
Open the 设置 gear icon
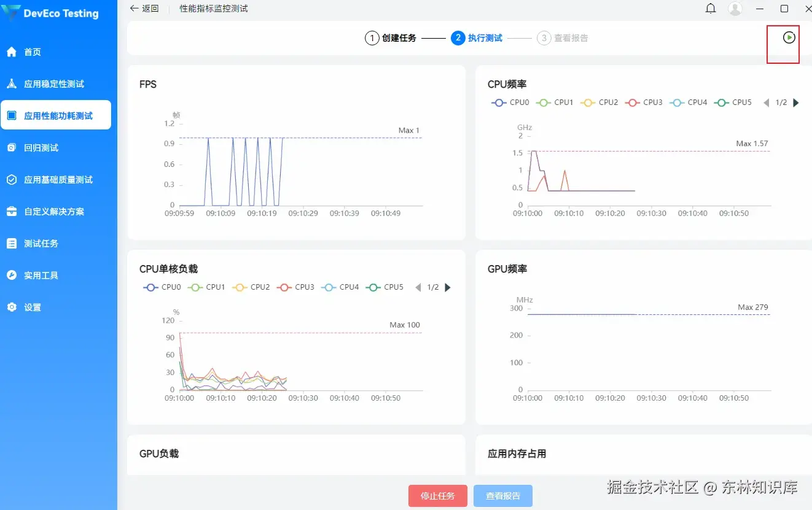tap(12, 307)
